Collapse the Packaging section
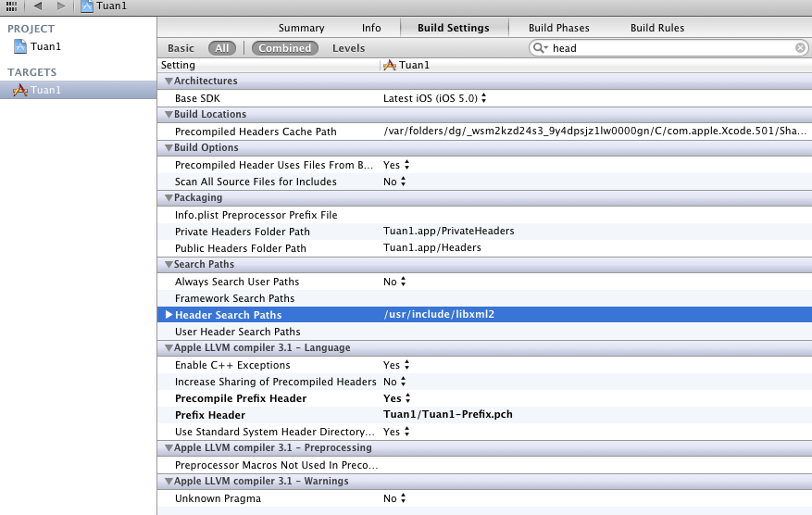812x515 pixels. 169,198
